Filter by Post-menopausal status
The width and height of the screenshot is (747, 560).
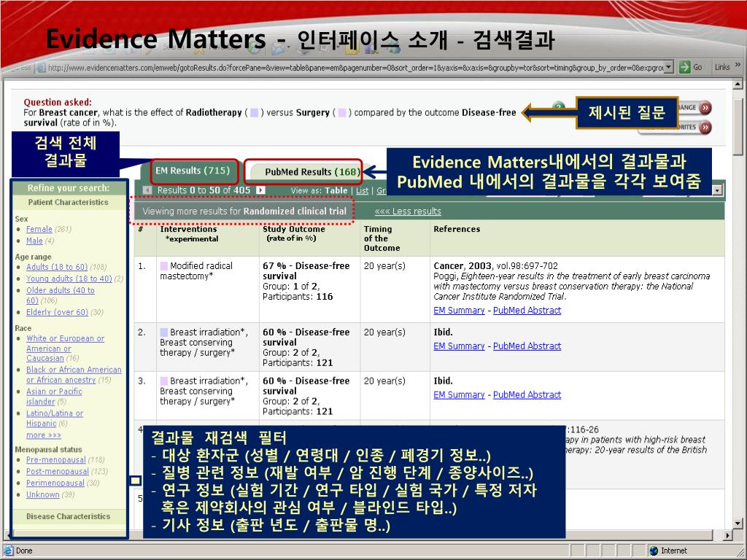coord(57,472)
